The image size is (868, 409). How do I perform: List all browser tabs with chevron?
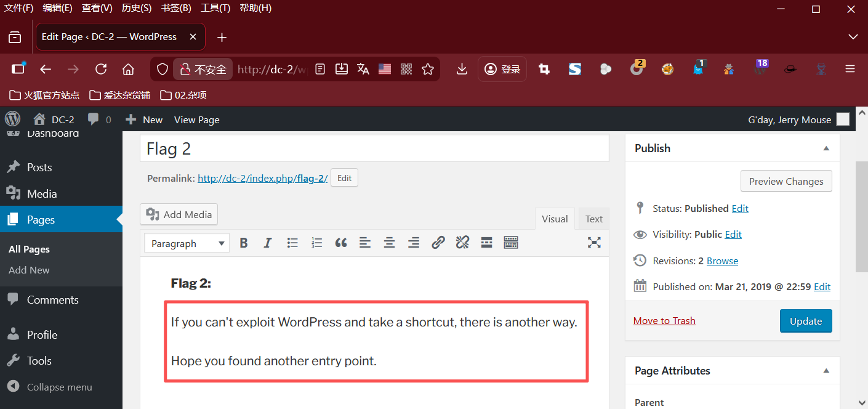tap(853, 37)
